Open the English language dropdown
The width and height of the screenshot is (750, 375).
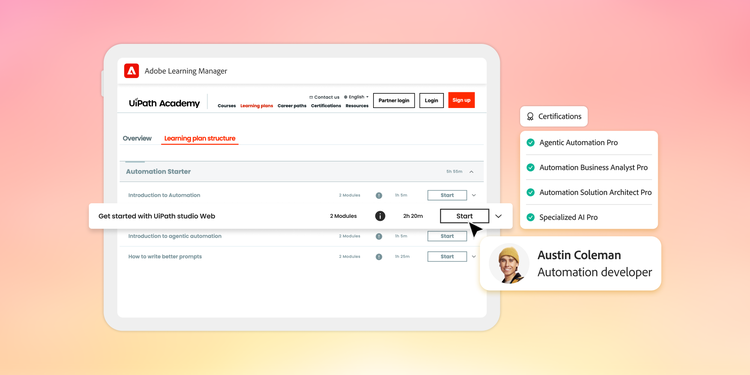tap(356, 97)
